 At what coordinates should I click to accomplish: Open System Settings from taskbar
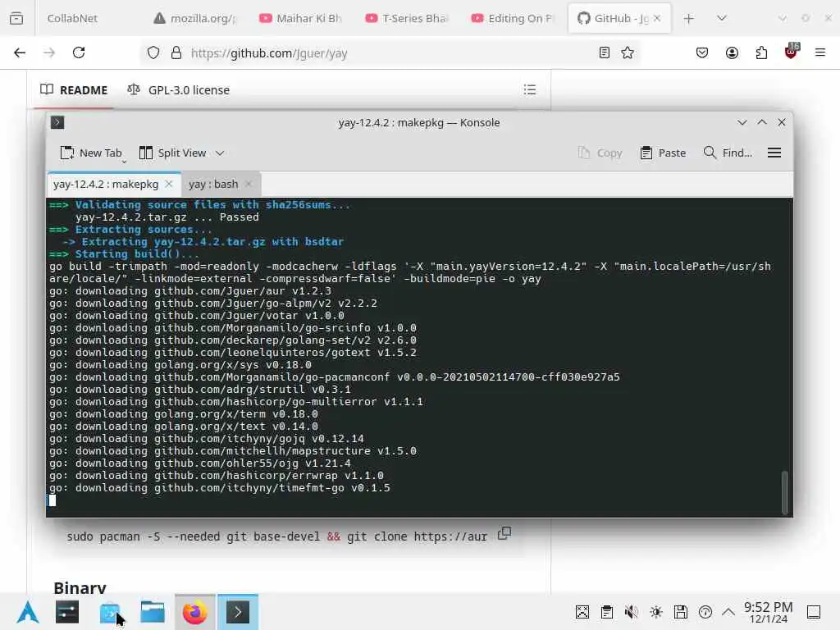(67, 612)
